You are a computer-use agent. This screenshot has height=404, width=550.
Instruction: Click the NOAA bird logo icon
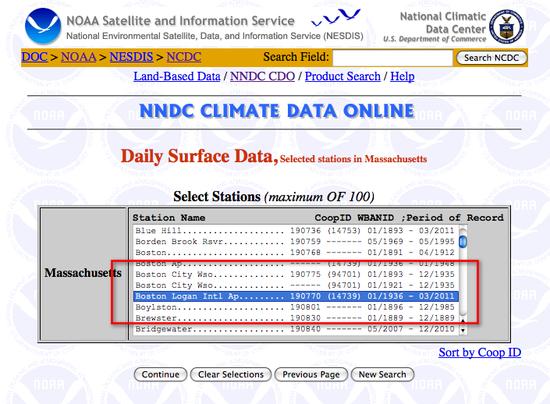coord(43,26)
